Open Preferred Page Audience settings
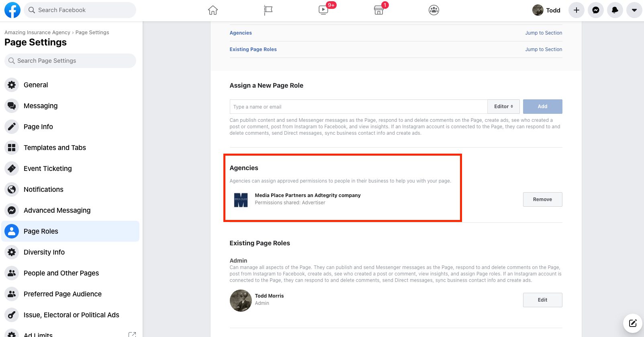 coord(70,294)
